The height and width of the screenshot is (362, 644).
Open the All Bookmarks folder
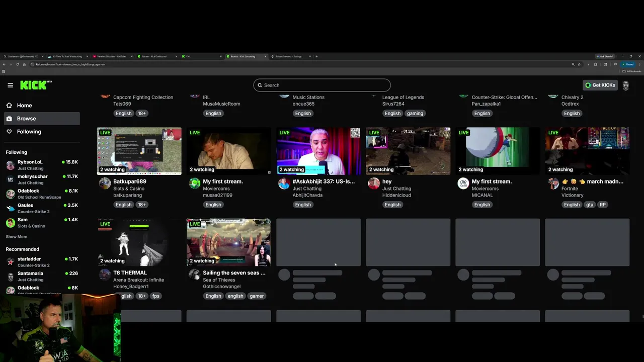[x=632, y=71]
